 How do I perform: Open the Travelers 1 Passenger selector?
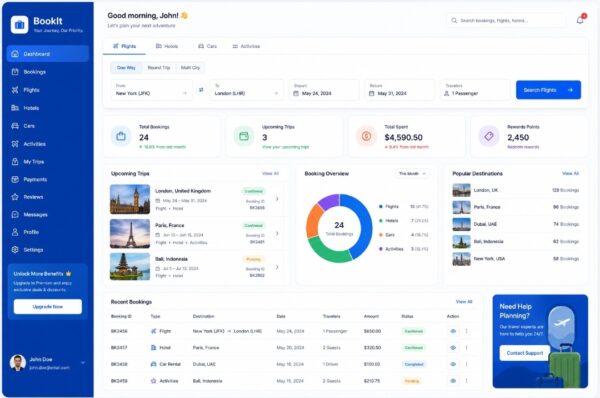[x=475, y=90]
